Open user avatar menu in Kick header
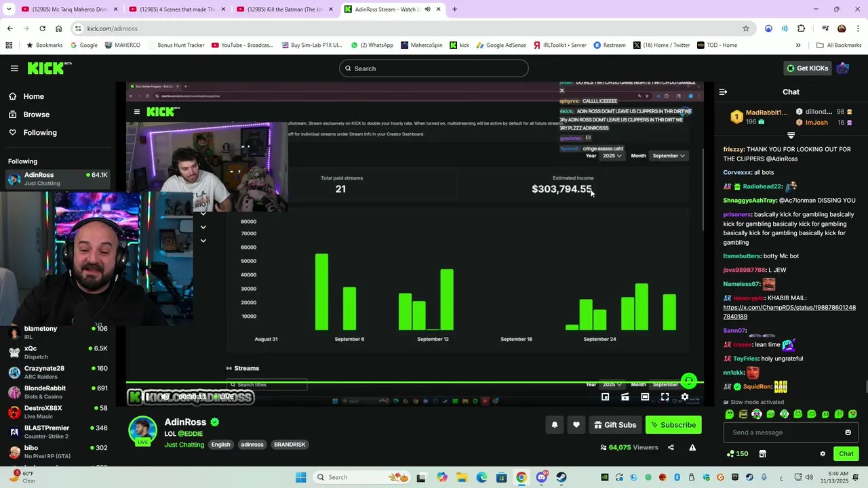 point(843,68)
